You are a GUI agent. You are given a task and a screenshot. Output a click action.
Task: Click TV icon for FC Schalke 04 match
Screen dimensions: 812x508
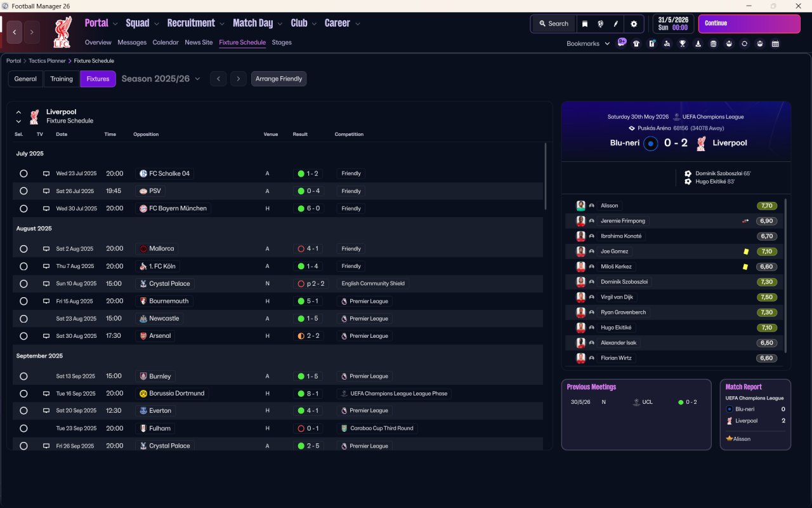click(46, 173)
